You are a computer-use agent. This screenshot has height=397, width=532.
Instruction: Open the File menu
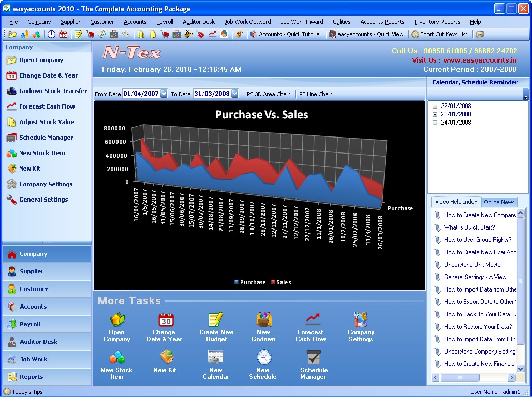(x=13, y=22)
